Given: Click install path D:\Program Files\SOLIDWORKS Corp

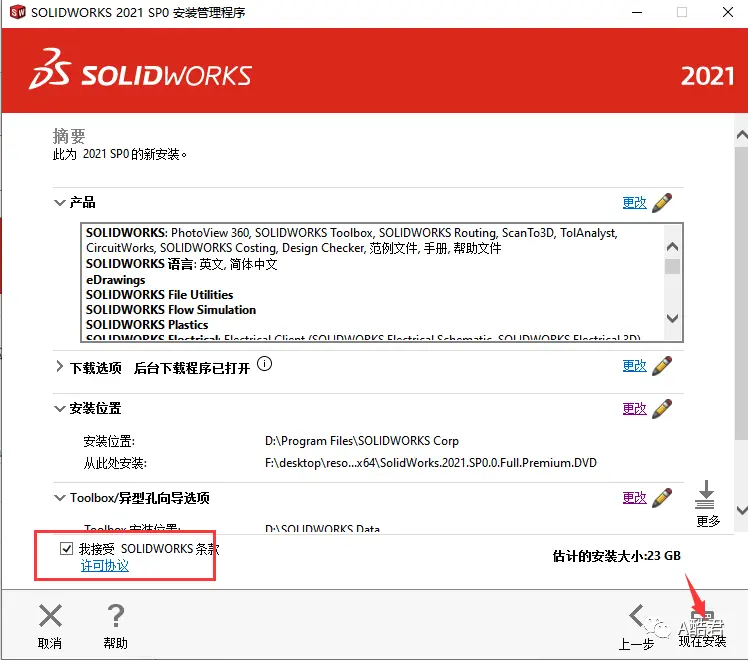Looking at the screenshot, I should coord(362,441).
